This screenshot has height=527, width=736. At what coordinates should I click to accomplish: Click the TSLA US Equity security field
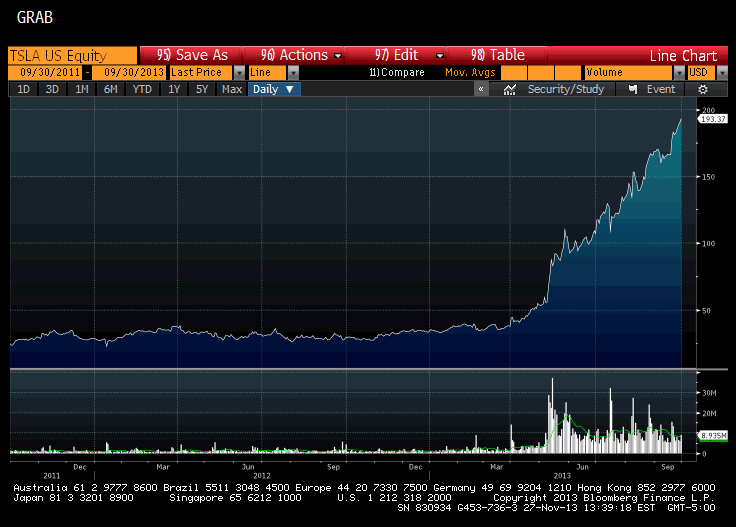click(73, 55)
